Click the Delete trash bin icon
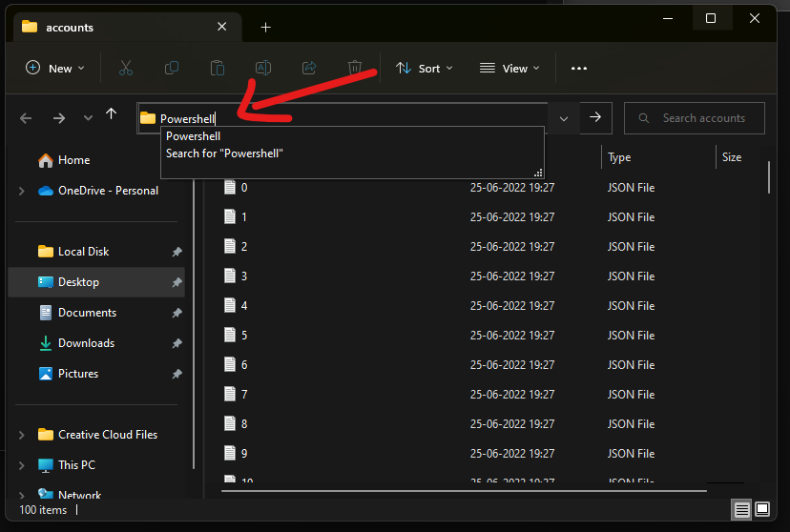Viewport: 790px width, 532px height. tap(355, 68)
